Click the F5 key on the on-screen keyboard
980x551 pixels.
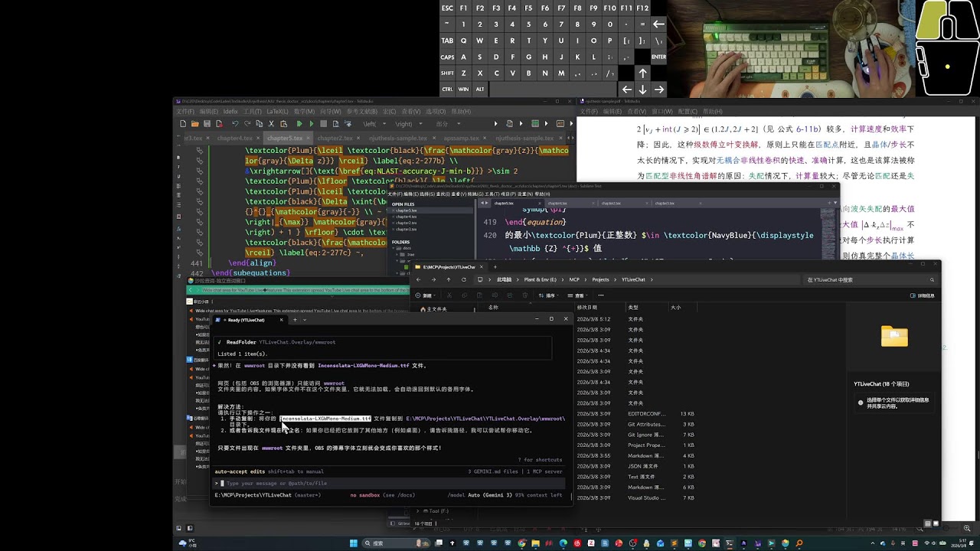[x=528, y=8]
